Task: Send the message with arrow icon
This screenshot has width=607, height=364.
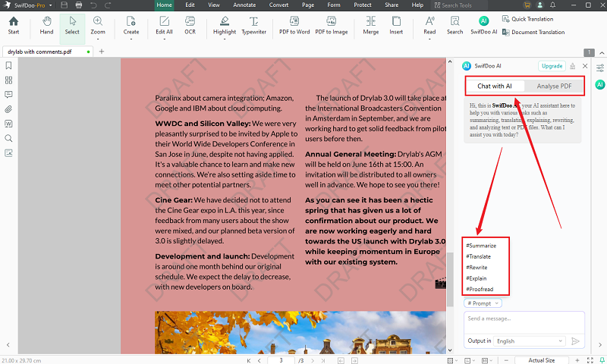Action: click(x=575, y=341)
